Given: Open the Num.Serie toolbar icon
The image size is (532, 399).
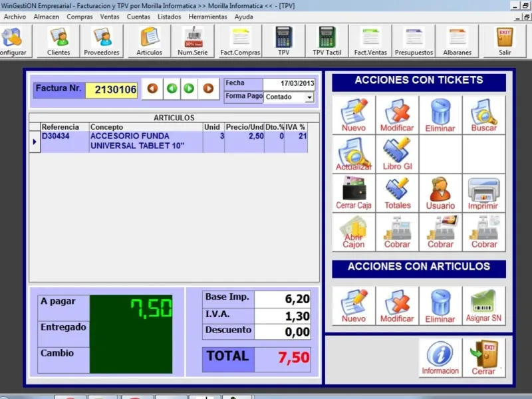Looking at the screenshot, I should click(192, 41).
